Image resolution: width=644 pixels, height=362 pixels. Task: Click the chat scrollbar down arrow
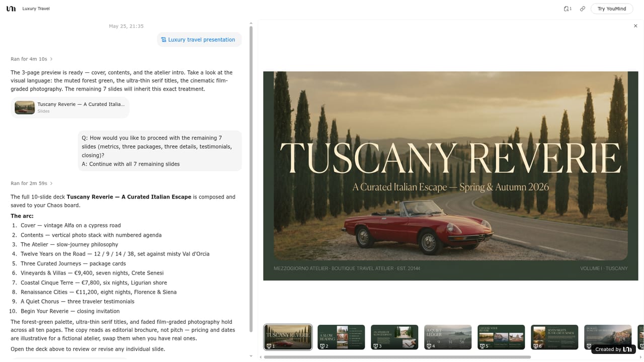[x=251, y=356]
